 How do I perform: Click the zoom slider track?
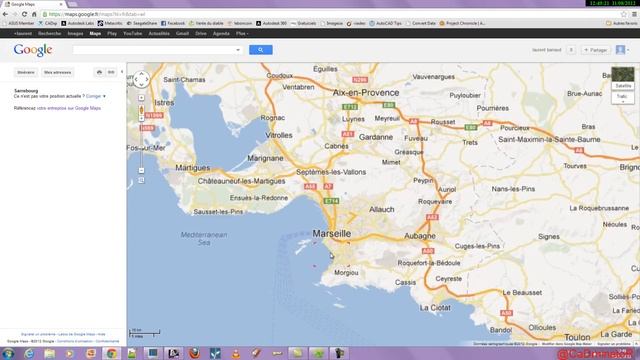coord(141,143)
